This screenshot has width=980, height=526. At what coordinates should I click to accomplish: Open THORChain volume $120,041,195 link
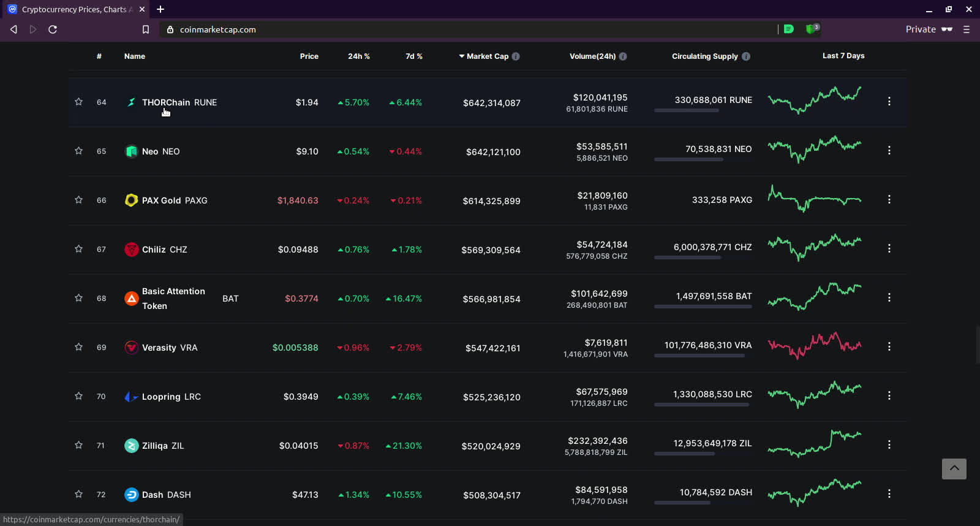coord(600,97)
